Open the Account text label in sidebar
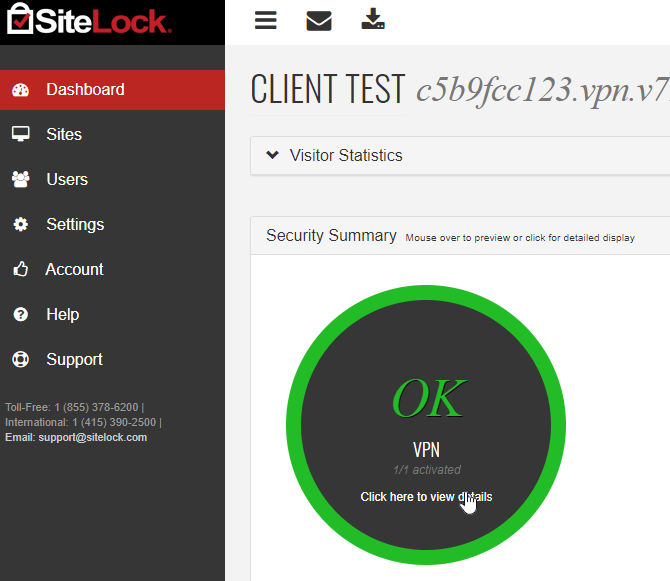 (74, 269)
